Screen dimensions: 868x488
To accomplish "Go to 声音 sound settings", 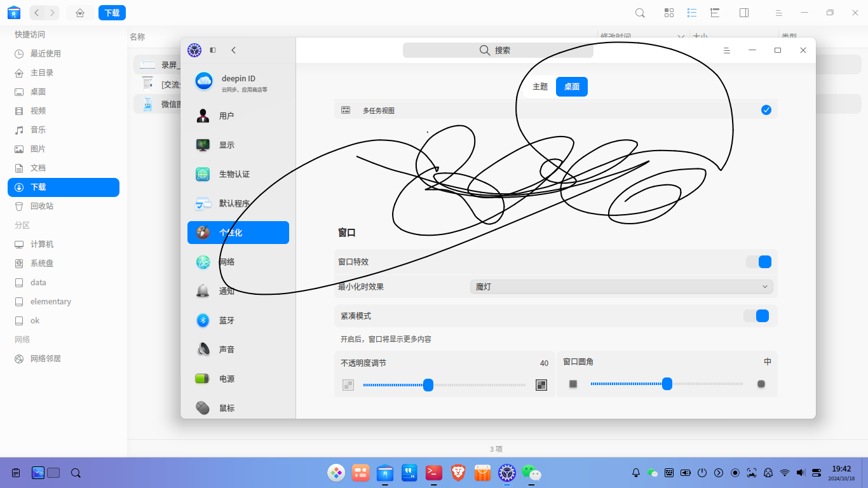I will tap(238, 349).
